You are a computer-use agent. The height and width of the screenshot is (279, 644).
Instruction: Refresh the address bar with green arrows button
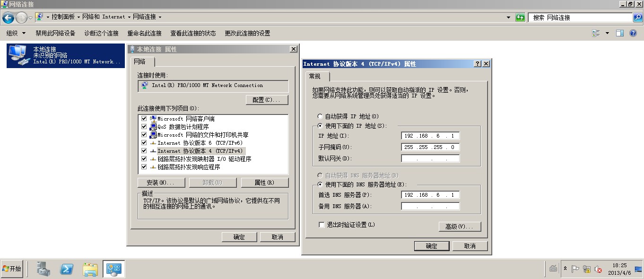point(520,17)
